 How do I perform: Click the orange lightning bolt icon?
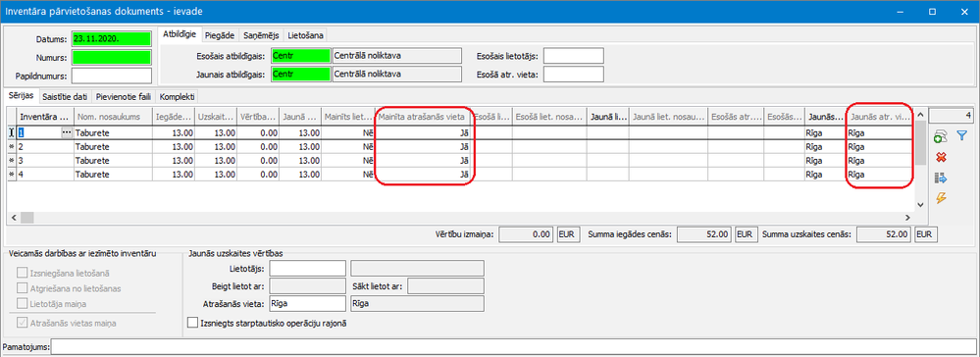point(941,198)
